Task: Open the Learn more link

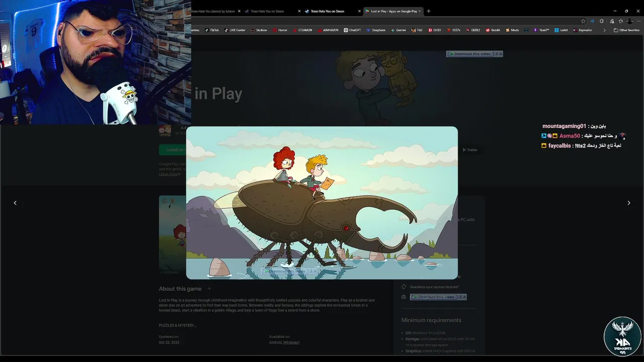Action: [x=169, y=174]
